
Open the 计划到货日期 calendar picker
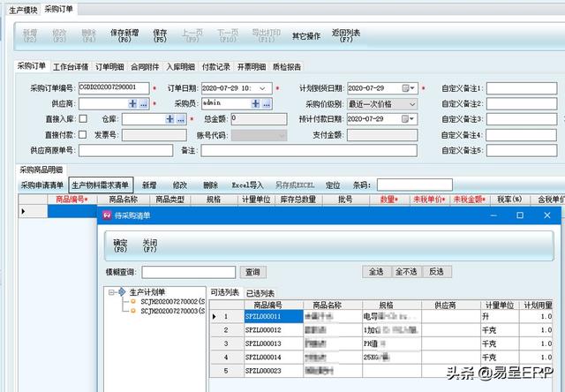407,88
